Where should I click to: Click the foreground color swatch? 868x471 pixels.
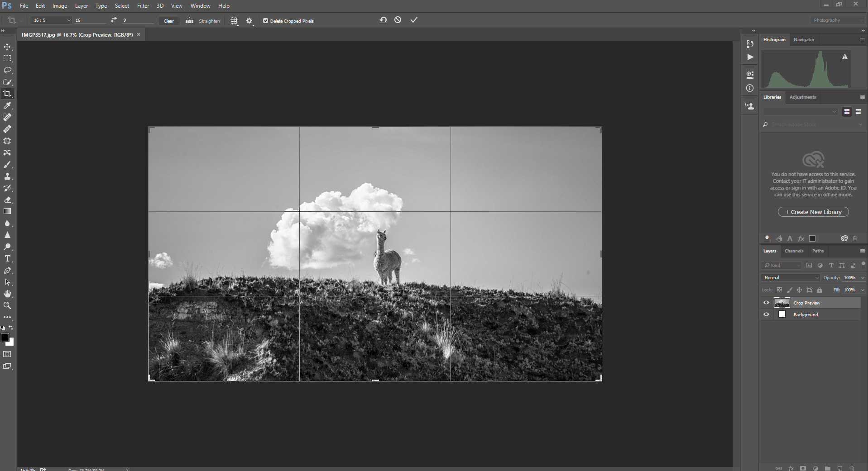pos(5,337)
